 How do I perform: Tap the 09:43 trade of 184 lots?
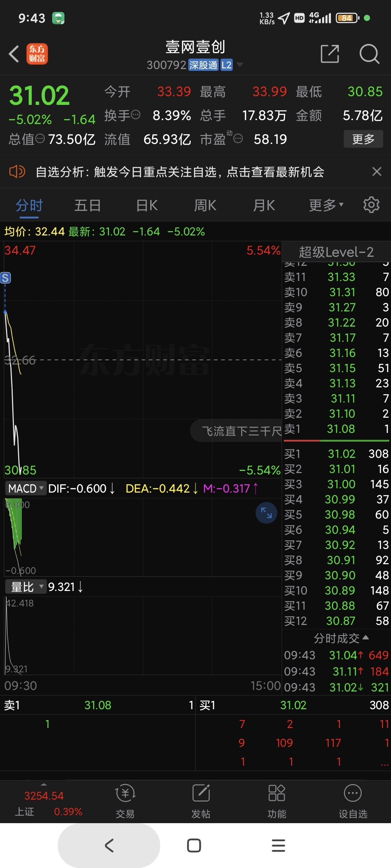pos(336,671)
